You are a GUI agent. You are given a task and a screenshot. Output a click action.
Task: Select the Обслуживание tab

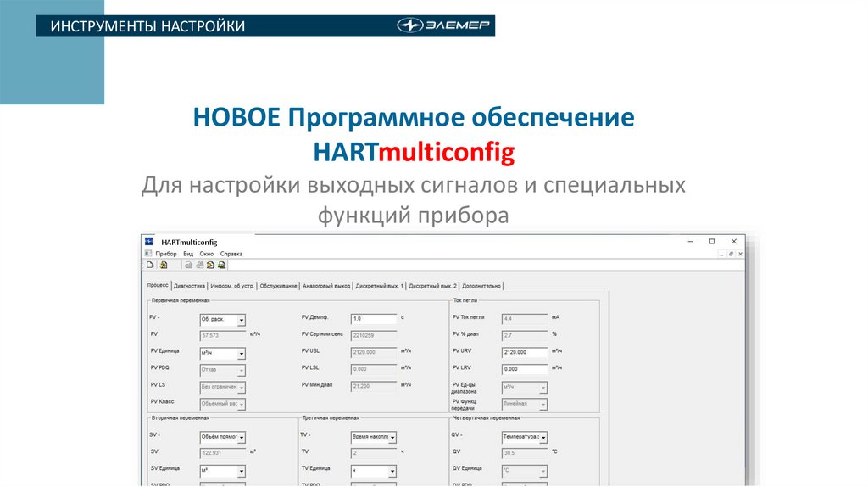278,286
